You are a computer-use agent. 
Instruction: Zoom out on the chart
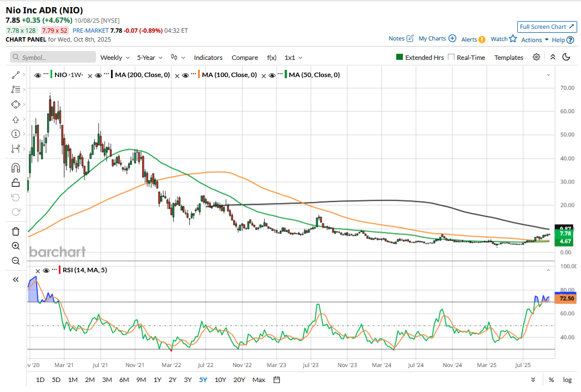click(x=16, y=261)
